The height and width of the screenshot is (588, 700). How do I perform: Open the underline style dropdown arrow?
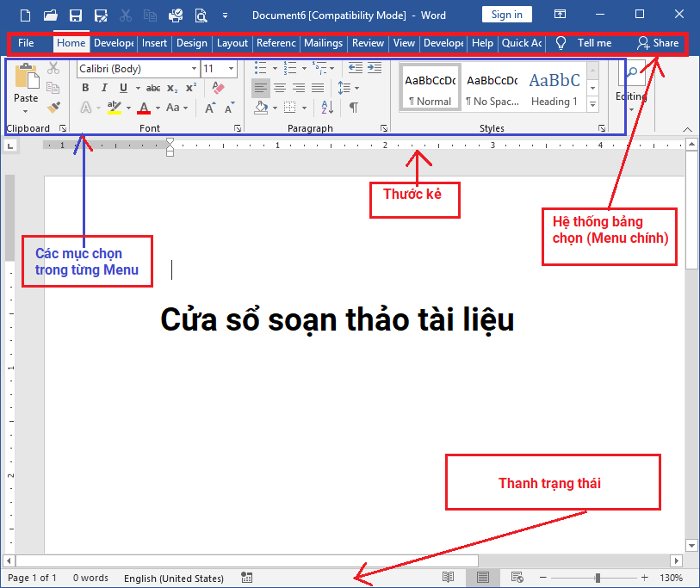pos(138,89)
